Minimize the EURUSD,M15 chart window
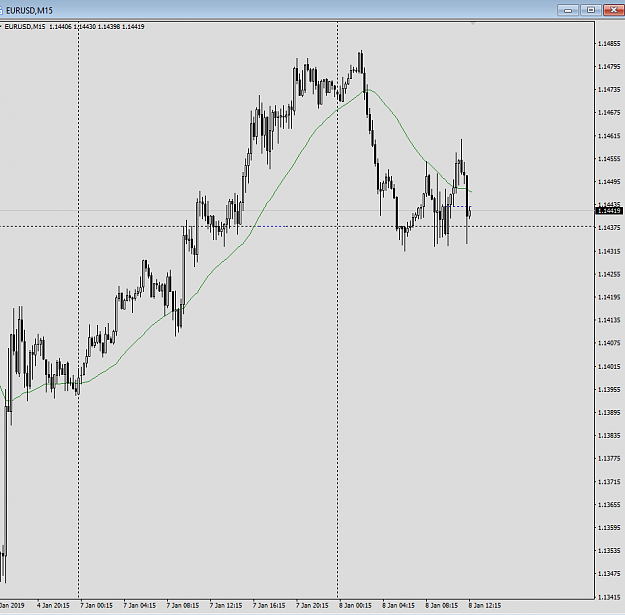The width and height of the screenshot is (625, 615). click(568, 10)
